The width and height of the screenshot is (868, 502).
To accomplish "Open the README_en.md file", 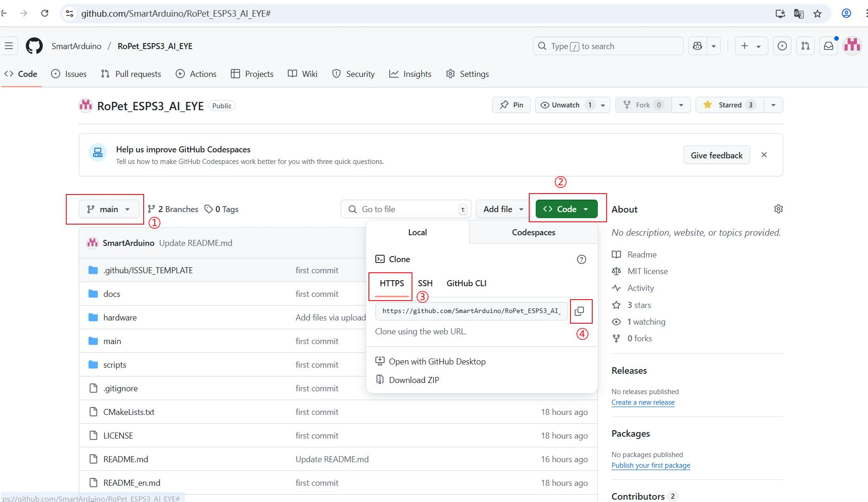I will click(x=132, y=483).
